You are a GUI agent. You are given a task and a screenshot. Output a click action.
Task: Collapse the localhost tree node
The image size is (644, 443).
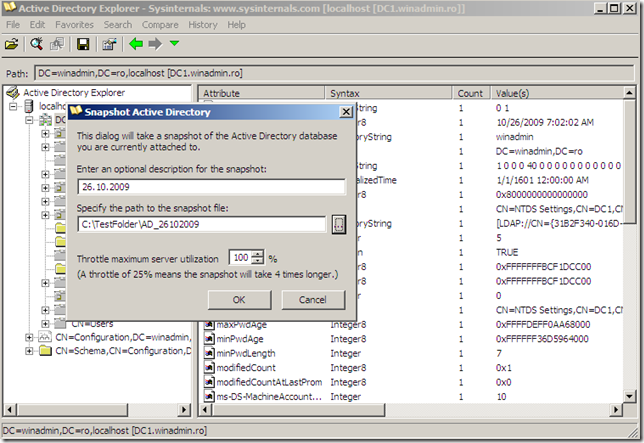pyautogui.click(x=13, y=107)
